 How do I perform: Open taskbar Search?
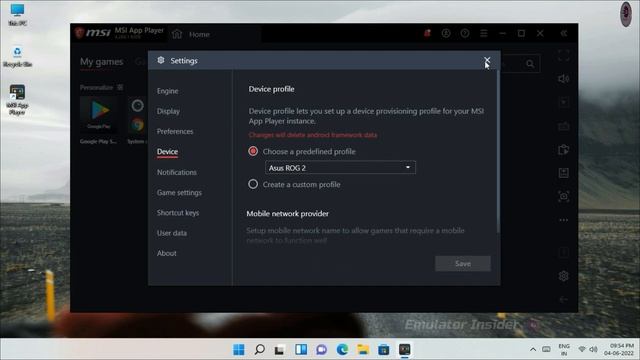point(260,349)
